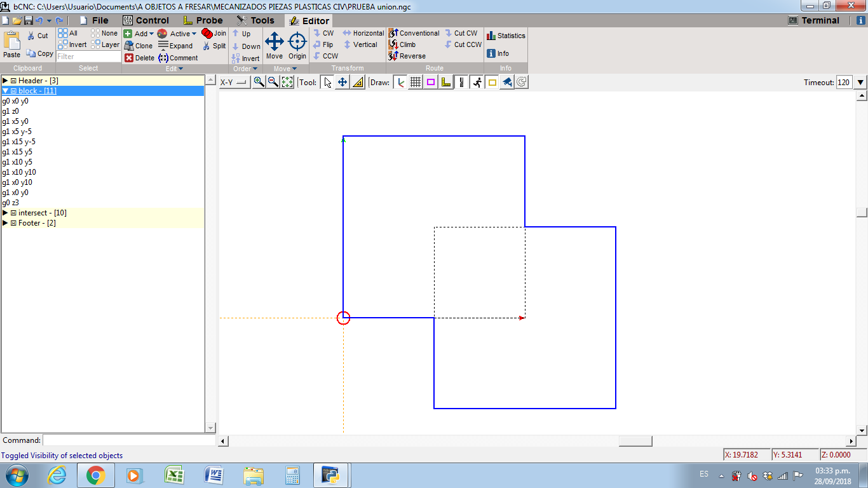
Task: Click the Cut scissors icon
Action: coord(31,36)
